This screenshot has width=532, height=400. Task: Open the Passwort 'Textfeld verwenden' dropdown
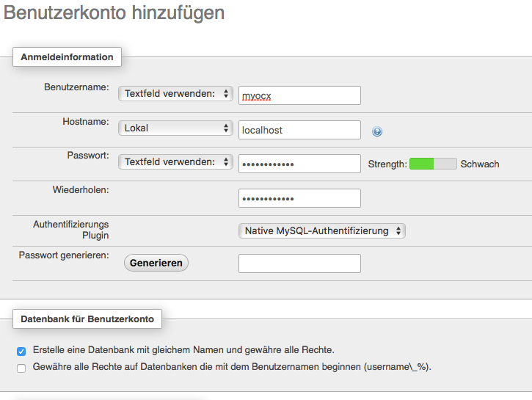tap(175, 162)
